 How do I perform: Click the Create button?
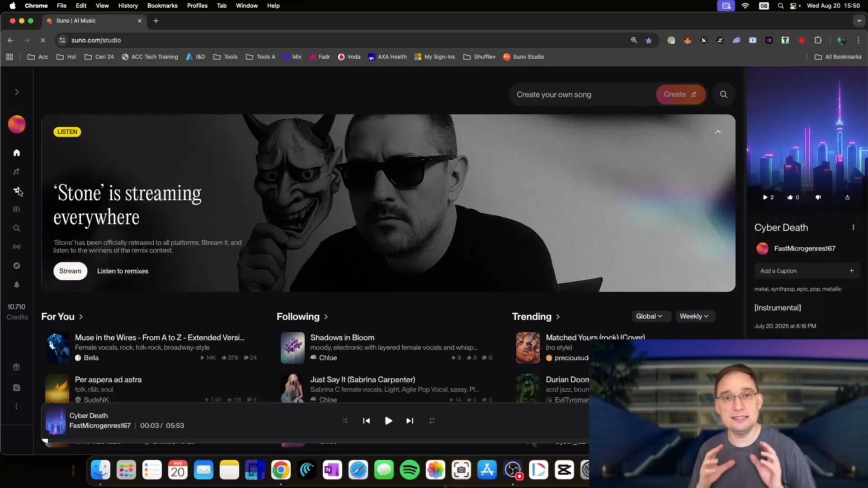click(x=680, y=94)
